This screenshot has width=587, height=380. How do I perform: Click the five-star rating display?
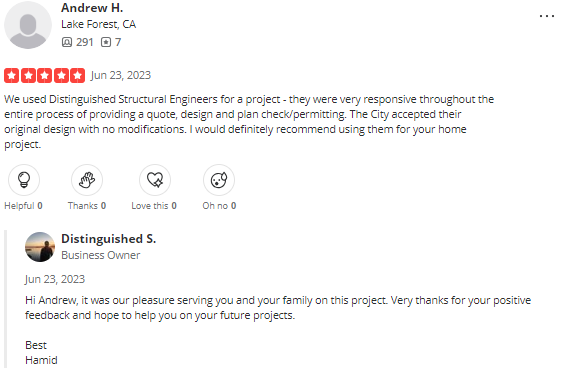(45, 76)
